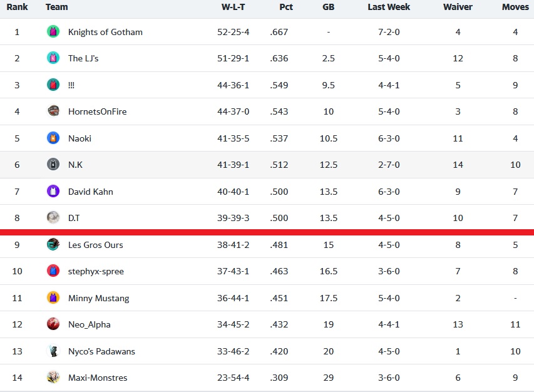Sort by the W-L-T column header
The width and height of the screenshot is (534, 392).
234,7
